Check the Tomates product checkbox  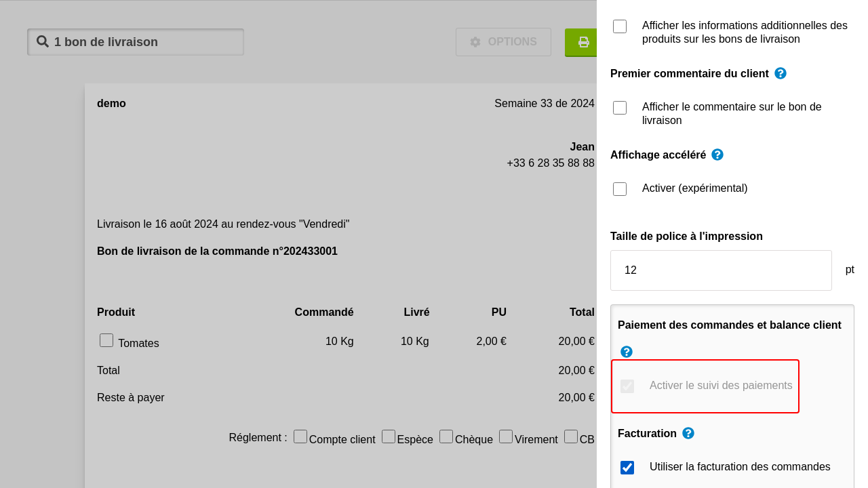point(106,340)
